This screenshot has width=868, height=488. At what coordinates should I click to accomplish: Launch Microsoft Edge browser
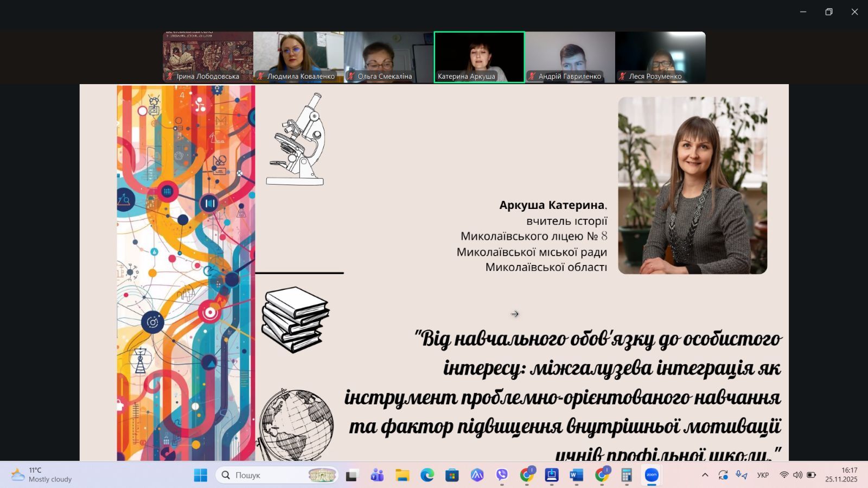427,475
